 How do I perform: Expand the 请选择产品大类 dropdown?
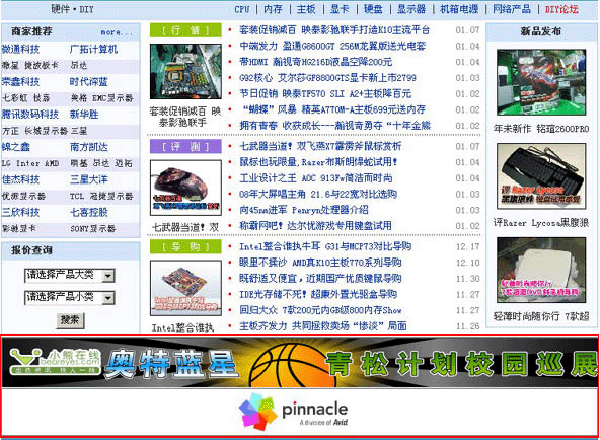70,275
